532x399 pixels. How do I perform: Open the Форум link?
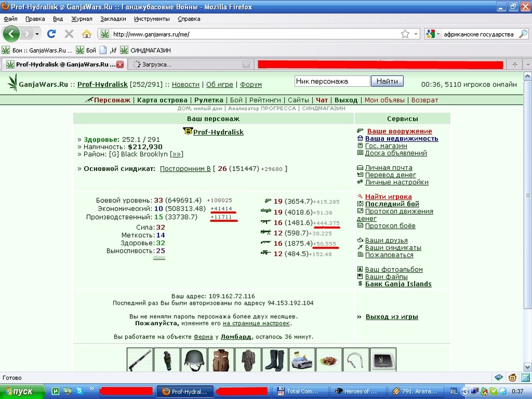(251, 85)
